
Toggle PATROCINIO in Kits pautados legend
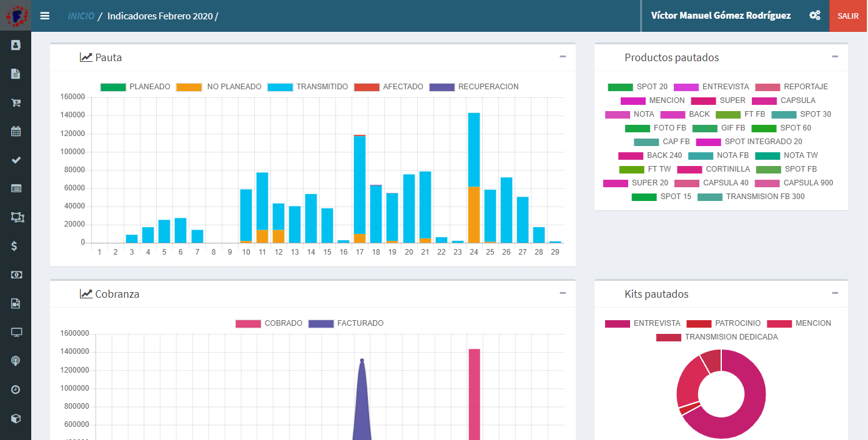pyautogui.click(x=724, y=323)
